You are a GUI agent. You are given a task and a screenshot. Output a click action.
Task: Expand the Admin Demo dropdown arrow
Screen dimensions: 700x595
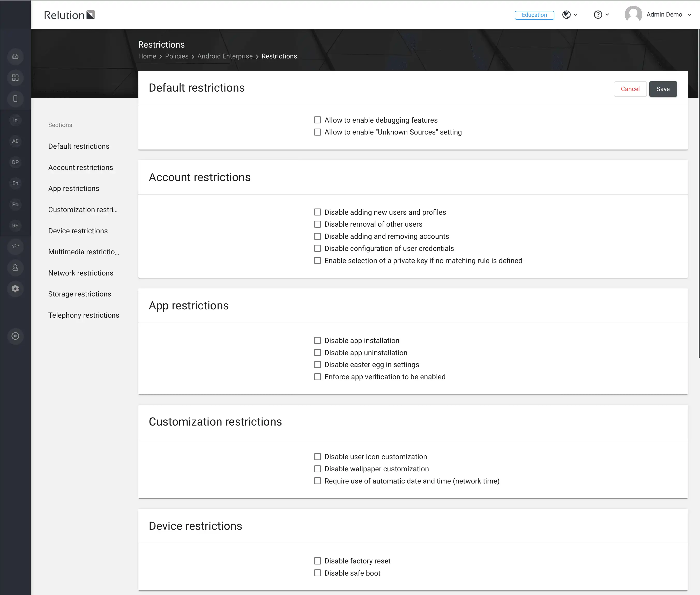(x=690, y=14)
